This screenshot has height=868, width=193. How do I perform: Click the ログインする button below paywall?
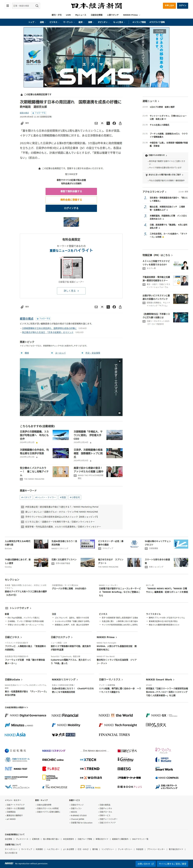(71, 208)
